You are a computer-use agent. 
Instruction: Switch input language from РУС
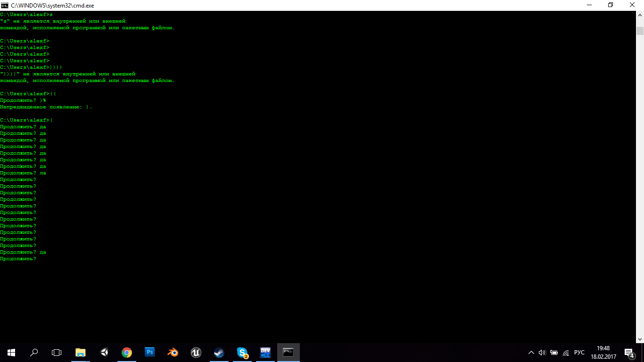point(579,352)
